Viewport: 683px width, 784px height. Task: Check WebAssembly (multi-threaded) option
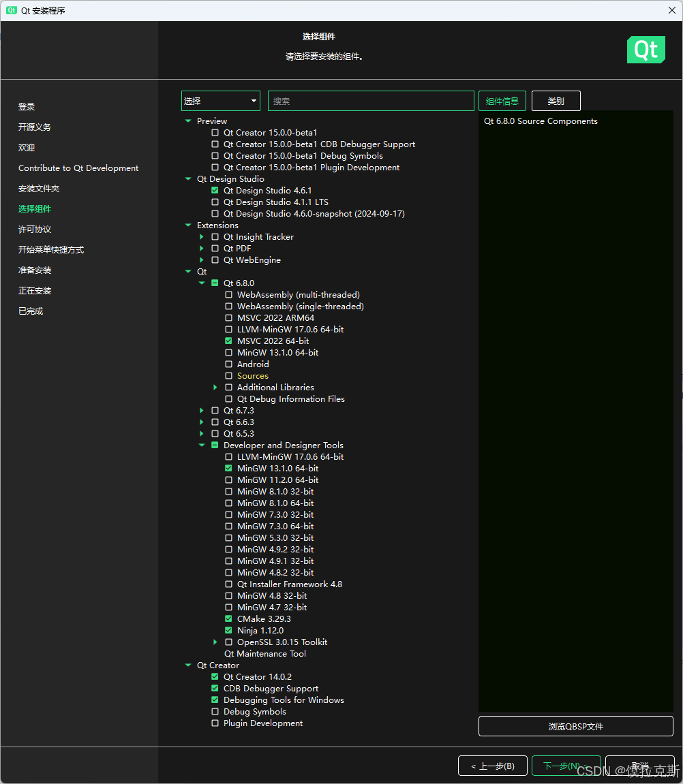click(228, 294)
